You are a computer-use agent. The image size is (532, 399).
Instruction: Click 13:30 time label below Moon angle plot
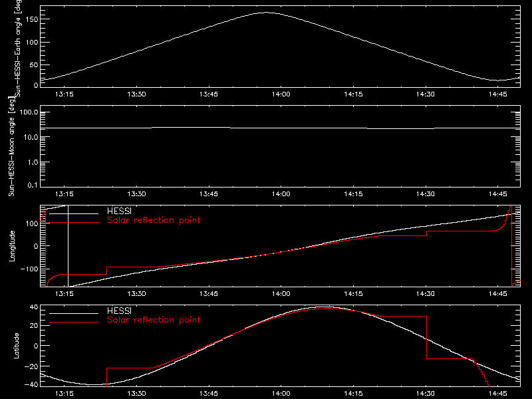[x=136, y=194]
